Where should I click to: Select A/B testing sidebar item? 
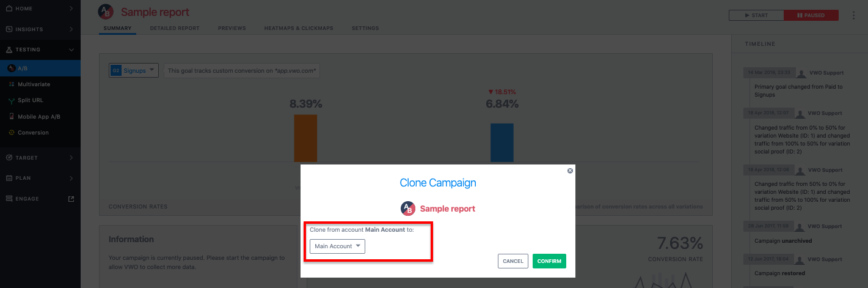click(40, 68)
